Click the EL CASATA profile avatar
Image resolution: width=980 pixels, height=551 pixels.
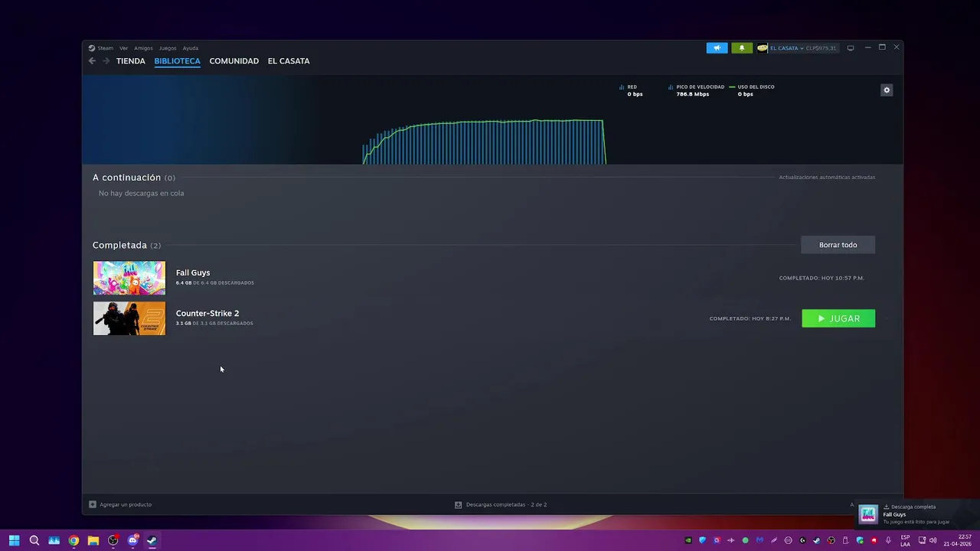762,47
